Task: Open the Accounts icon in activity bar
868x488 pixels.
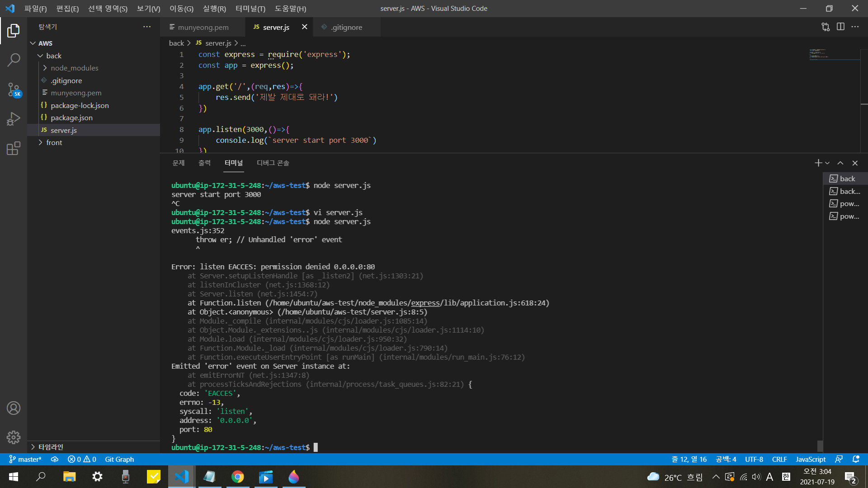Action: [x=14, y=408]
